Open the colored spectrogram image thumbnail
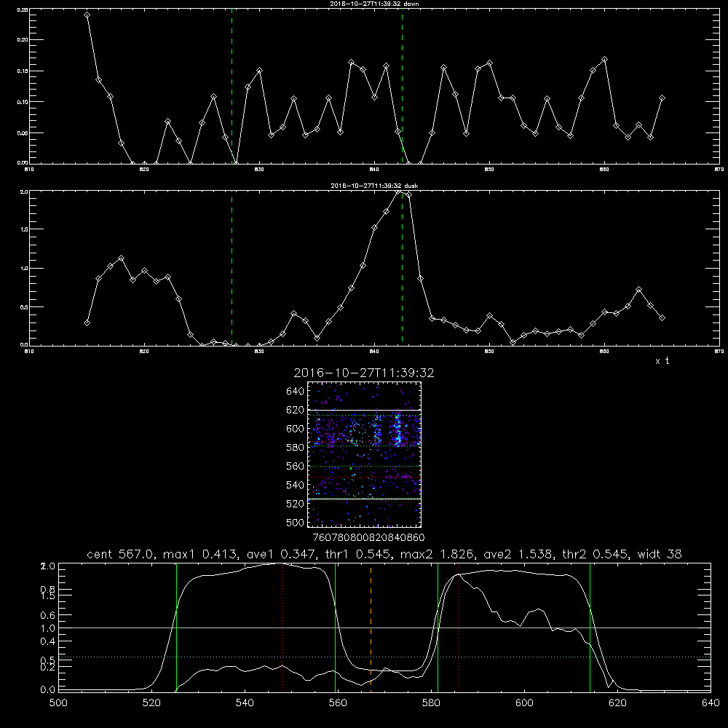This screenshot has width=728, height=728. point(365,454)
